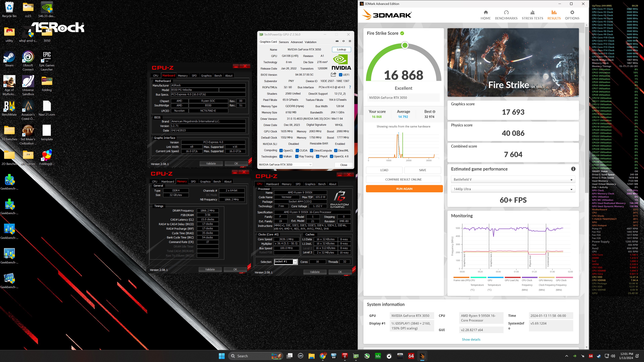Open Epic Games Launcher desktop shortcut
The image size is (644, 362).
[x=47, y=61]
